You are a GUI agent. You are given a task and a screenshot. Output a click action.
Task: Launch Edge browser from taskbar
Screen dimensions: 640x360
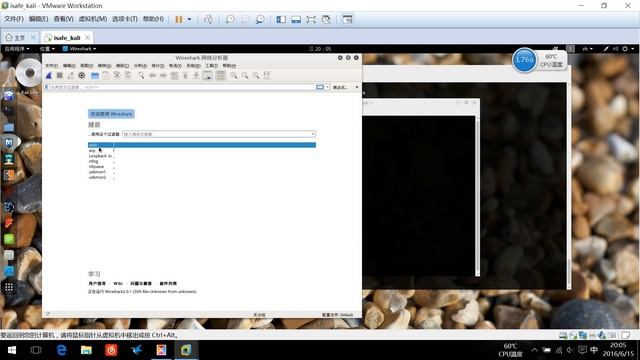[x=61, y=350]
